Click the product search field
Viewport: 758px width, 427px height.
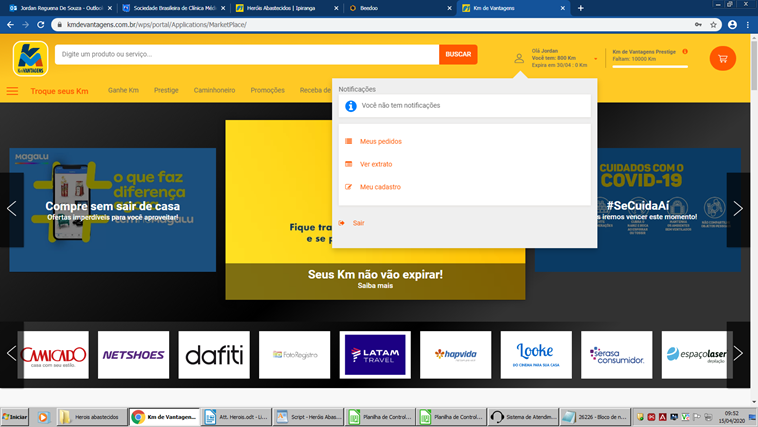tap(247, 54)
